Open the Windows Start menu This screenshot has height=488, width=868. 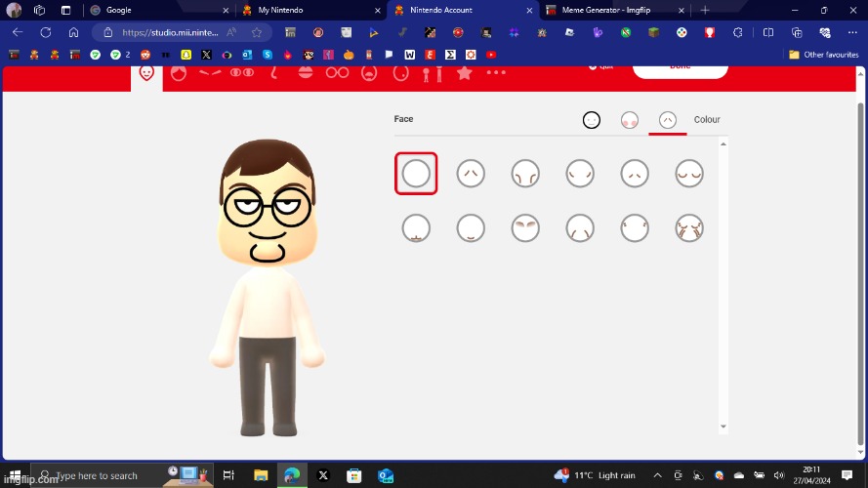[x=15, y=475]
